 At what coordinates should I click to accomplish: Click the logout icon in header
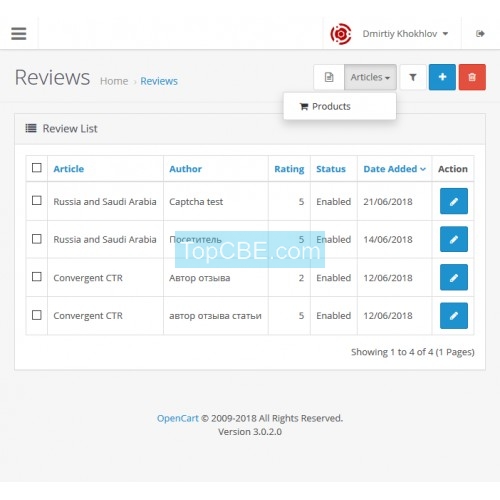480,33
